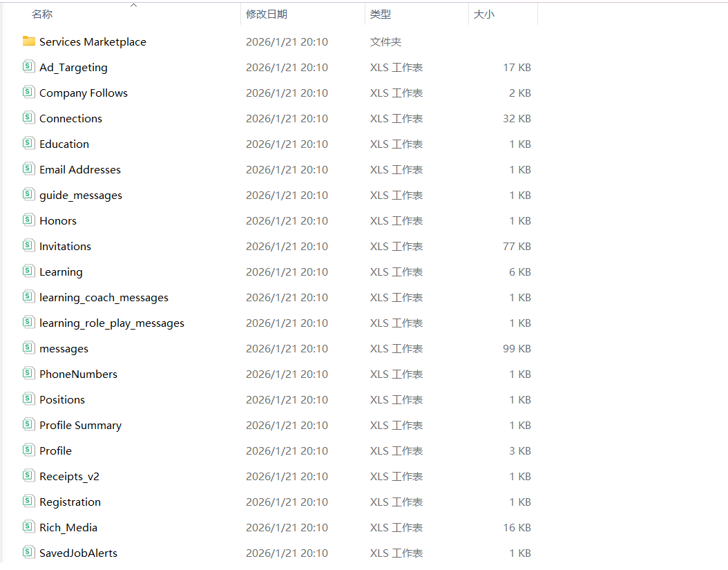The image size is (728, 570).
Task: Click the Excel icon for guide_messages
Action: point(28,194)
